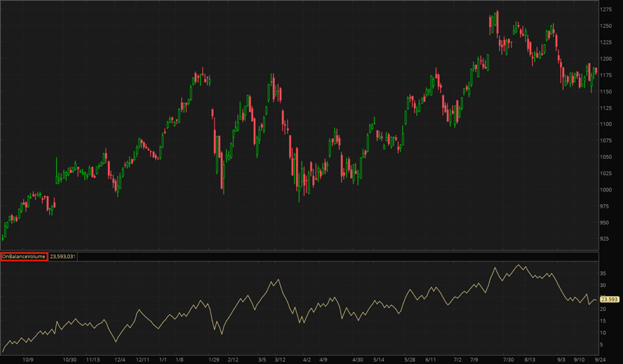The image size is (623, 364).
Task: Select the 7/30 date marker
Action: 509,360
